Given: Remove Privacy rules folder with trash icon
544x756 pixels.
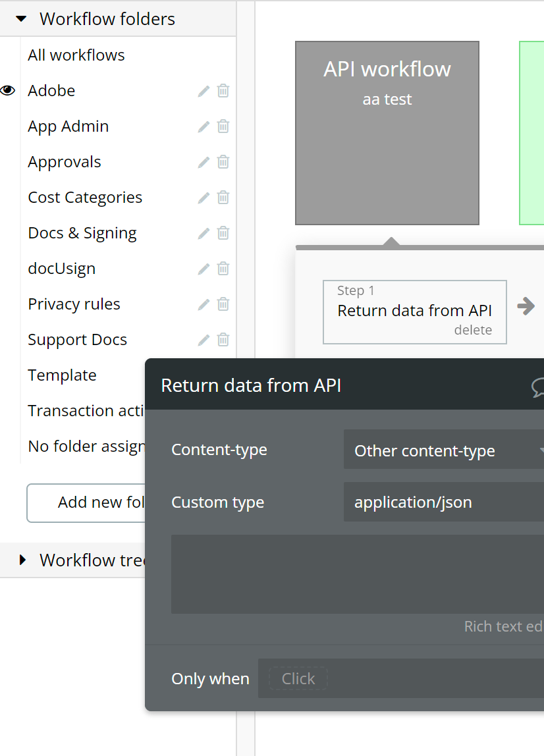Looking at the screenshot, I should pyautogui.click(x=223, y=304).
